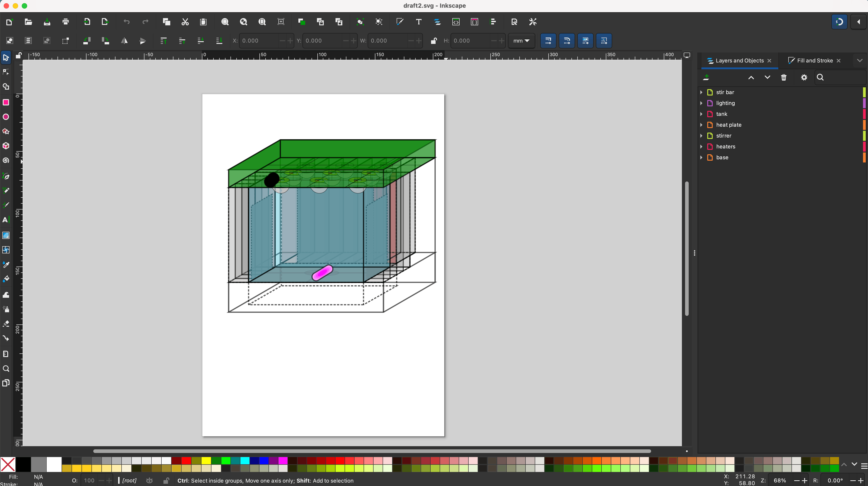Viewport: 868px width, 486px height.
Task: Click the Save document icon
Action: (47, 22)
